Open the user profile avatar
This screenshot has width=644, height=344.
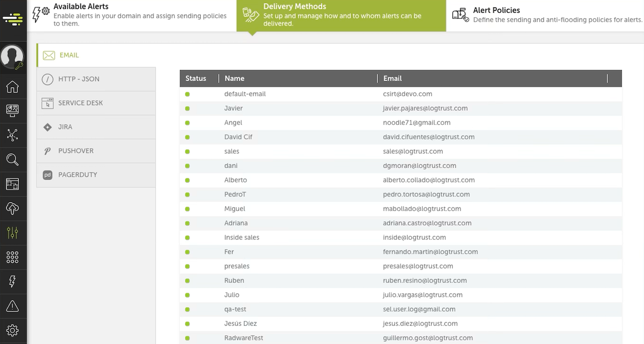[x=12, y=56]
